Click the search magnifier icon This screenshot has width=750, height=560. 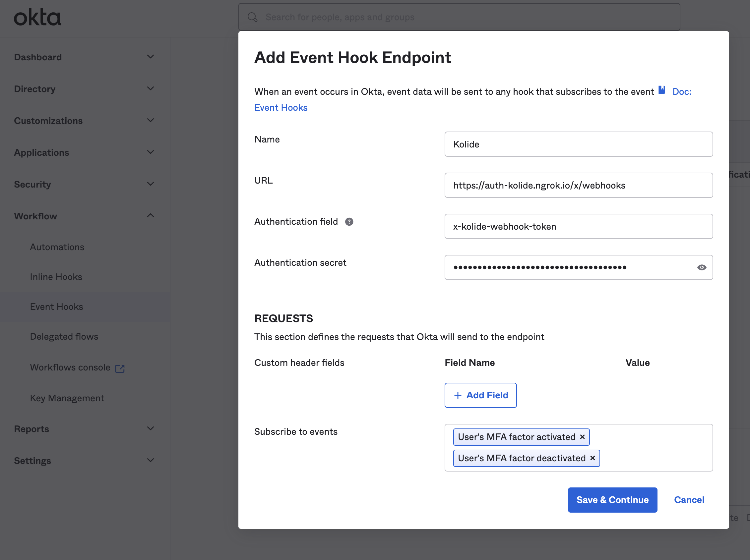252,17
